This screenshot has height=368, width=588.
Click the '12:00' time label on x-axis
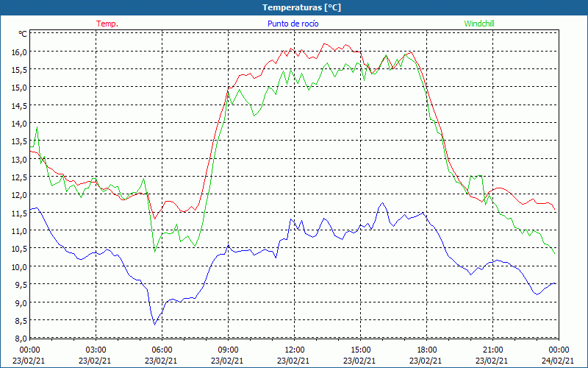click(x=295, y=350)
